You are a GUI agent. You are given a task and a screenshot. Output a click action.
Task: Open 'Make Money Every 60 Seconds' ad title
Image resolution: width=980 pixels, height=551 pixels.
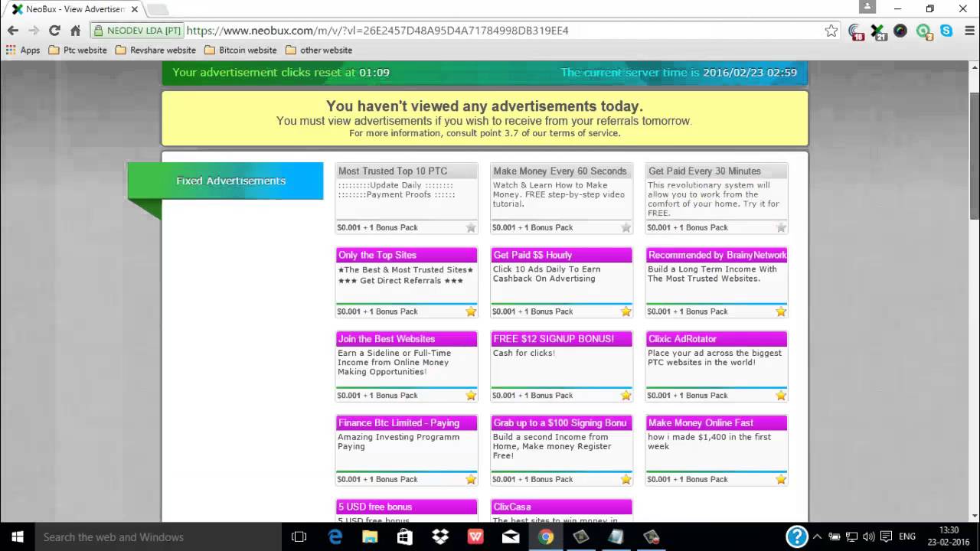coord(560,171)
